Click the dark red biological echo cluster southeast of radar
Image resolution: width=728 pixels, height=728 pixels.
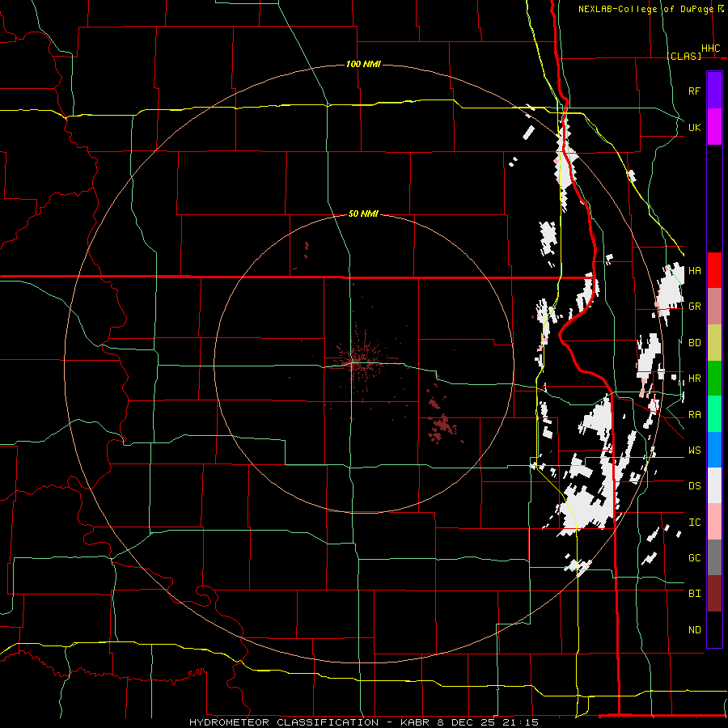443,425
